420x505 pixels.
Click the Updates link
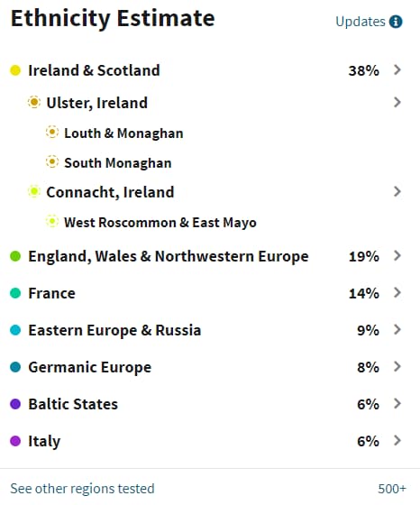click(x=361, y=22)
